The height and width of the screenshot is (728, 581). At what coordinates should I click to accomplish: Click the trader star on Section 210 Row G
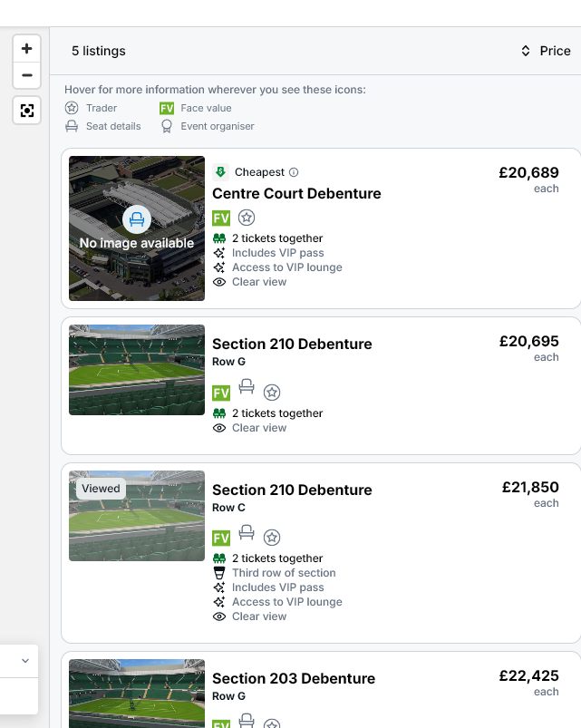click(272, 393)
